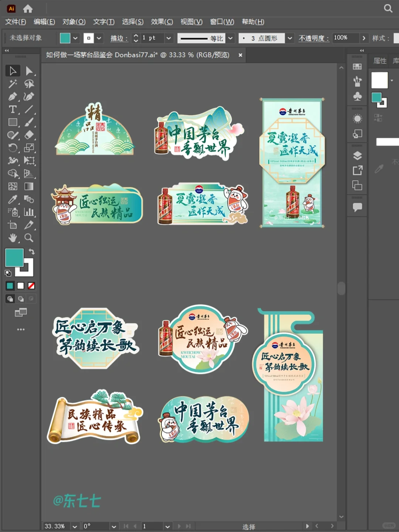This screenshot has height=532, width=399.
Task: Pick the Magic Wand tool
Action: (13, 84)
